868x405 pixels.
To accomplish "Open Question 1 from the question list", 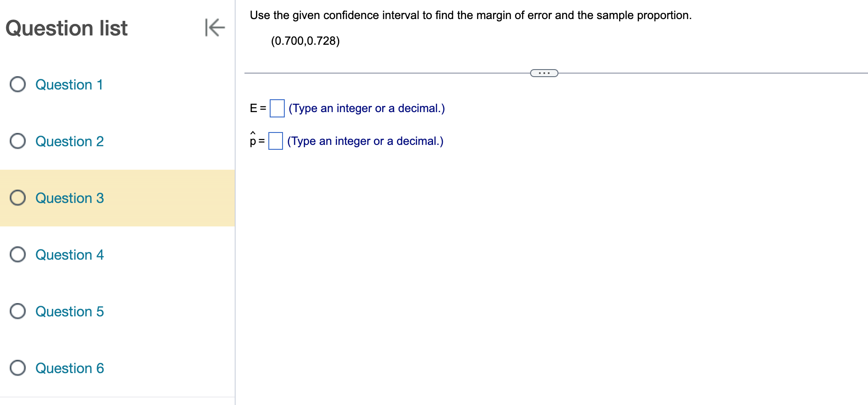I will pyautogui.click(x=69, y=84).
